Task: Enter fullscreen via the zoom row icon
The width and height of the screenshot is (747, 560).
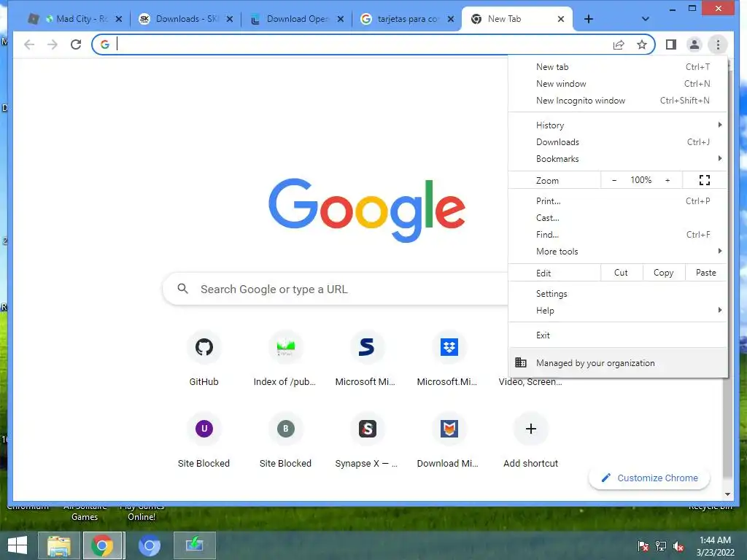Action: (704, 180)
